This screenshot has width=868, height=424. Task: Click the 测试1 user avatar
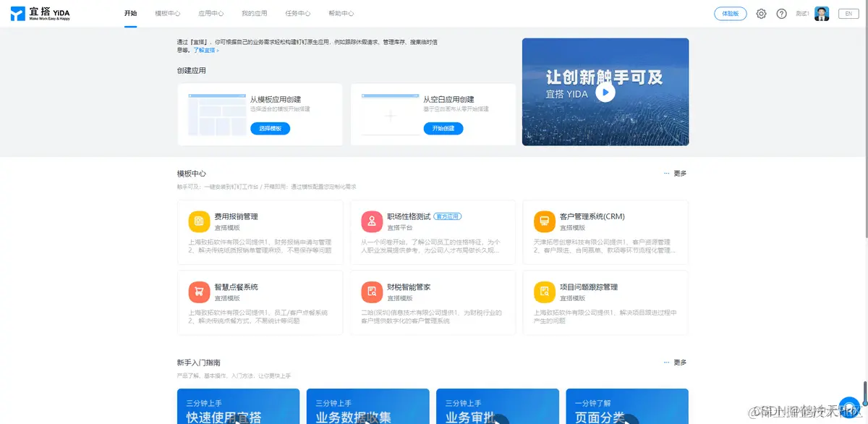point(822,12)
